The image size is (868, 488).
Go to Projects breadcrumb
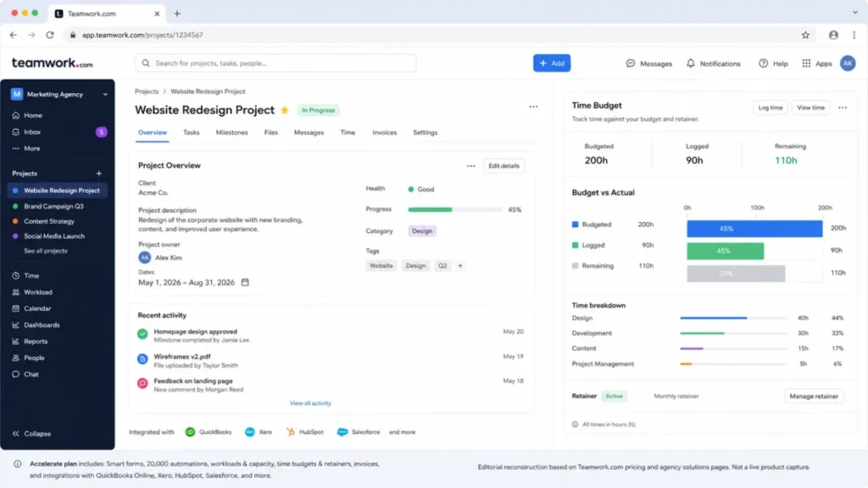147,91
